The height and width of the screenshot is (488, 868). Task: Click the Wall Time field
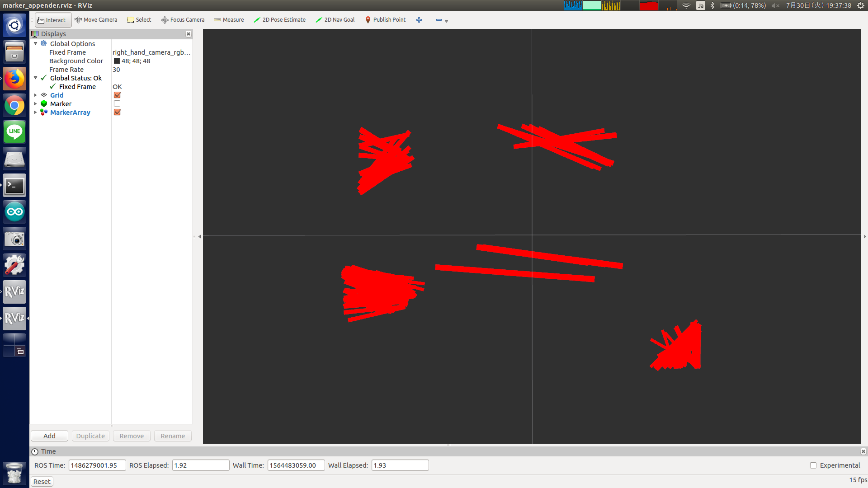click(296, 465)
